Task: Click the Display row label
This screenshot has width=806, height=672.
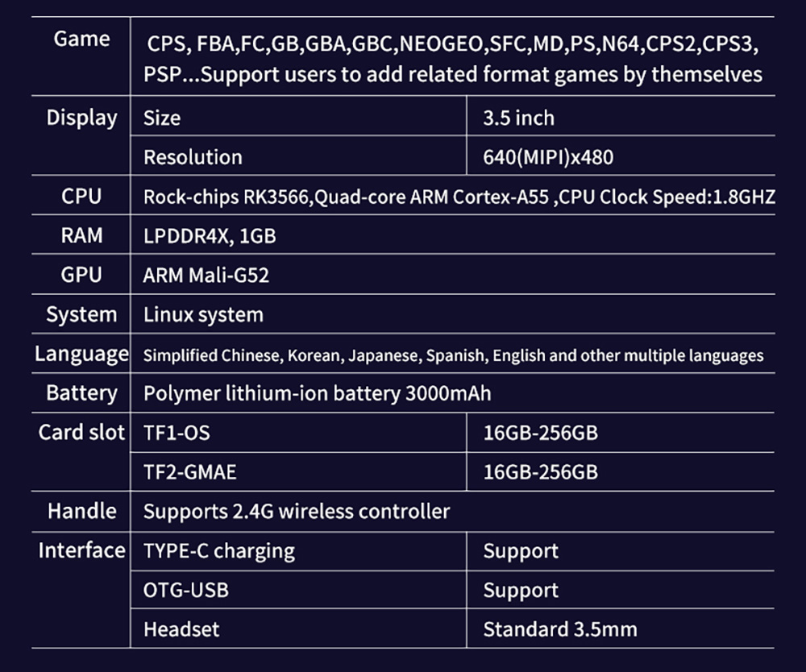Action: (81, 118)
